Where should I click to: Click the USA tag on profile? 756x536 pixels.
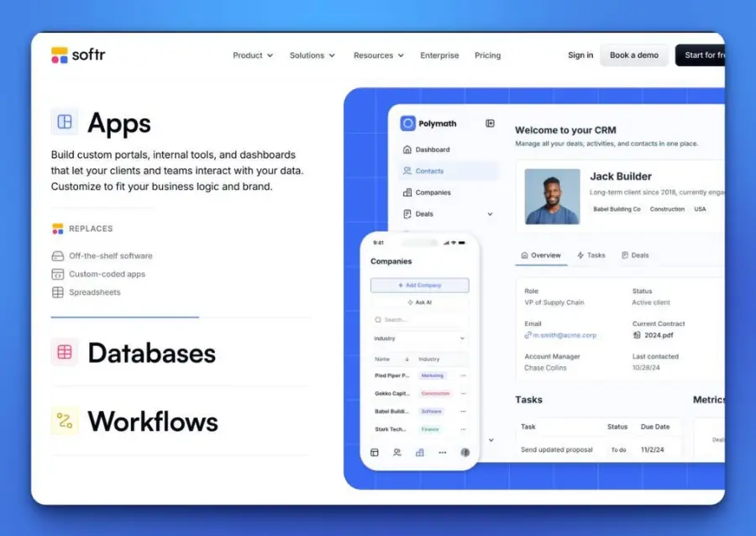[x=700, y=209]
